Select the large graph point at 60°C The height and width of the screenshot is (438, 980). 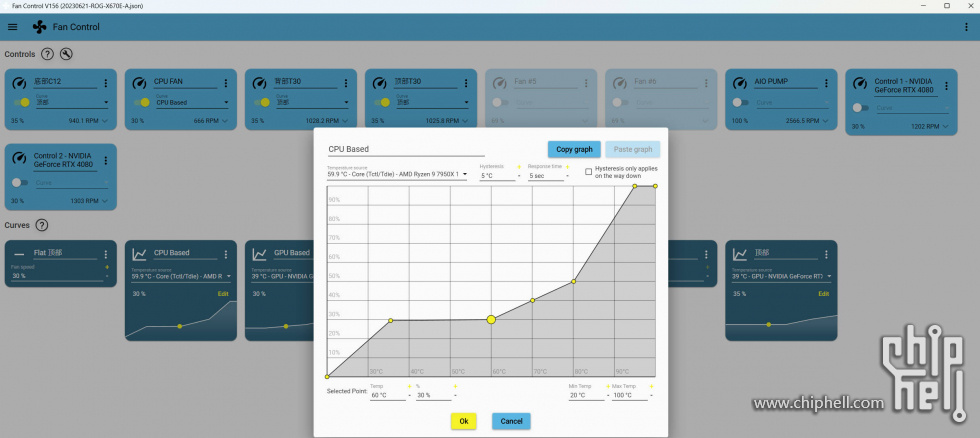491,320
